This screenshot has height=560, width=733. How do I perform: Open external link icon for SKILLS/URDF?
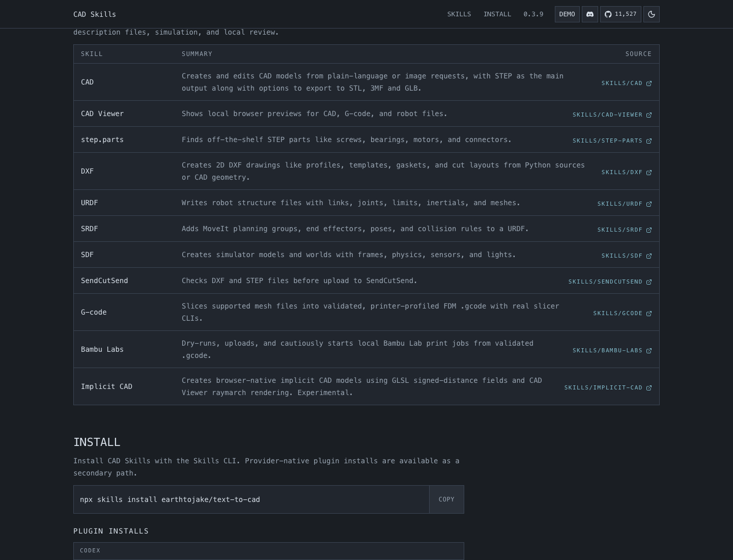[x=649, y=204]
